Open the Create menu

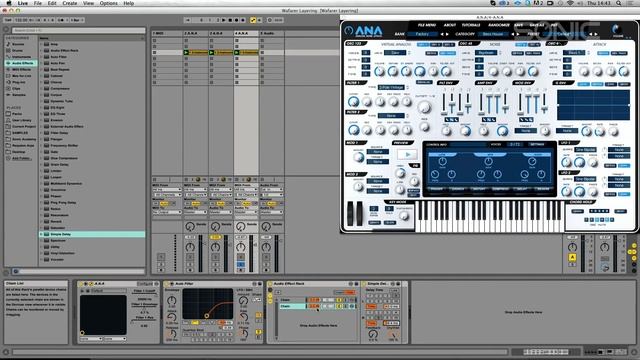(x=70, y=3)
